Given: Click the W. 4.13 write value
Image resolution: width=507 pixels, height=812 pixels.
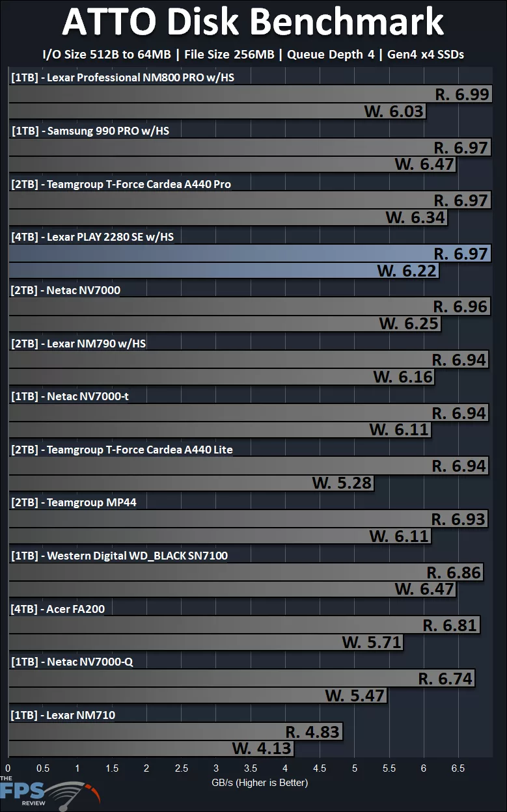Looking at the screenshot, I should pyautogui.click(x=262, y=748).
